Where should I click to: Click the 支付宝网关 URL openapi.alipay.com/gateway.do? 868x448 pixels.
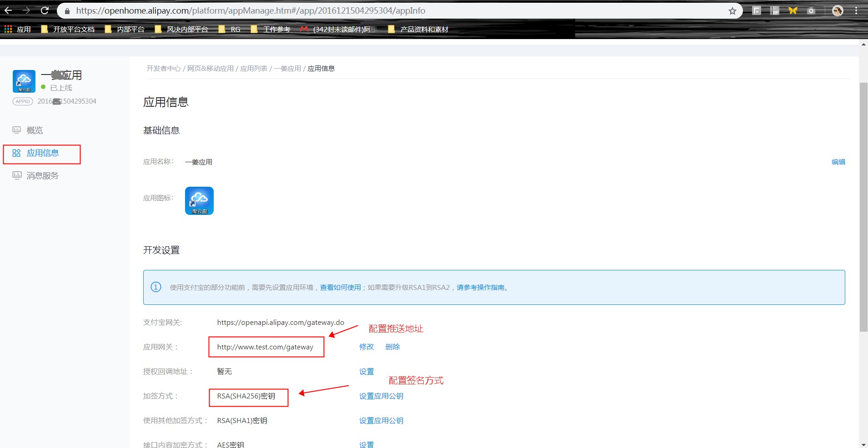coord(281,323)
